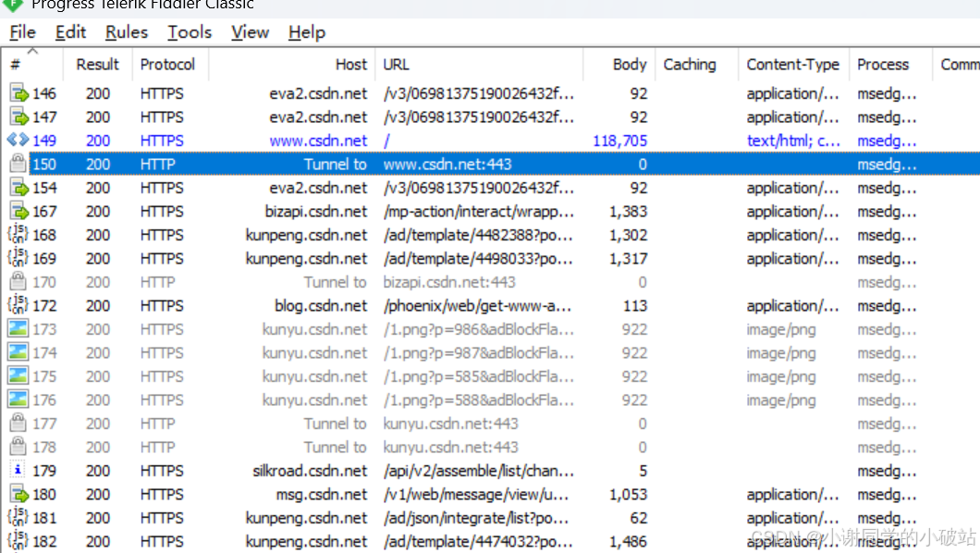Click the lock tunnel icon of session 178
This screenshot has width=980, height=553.
coord(18,447)
